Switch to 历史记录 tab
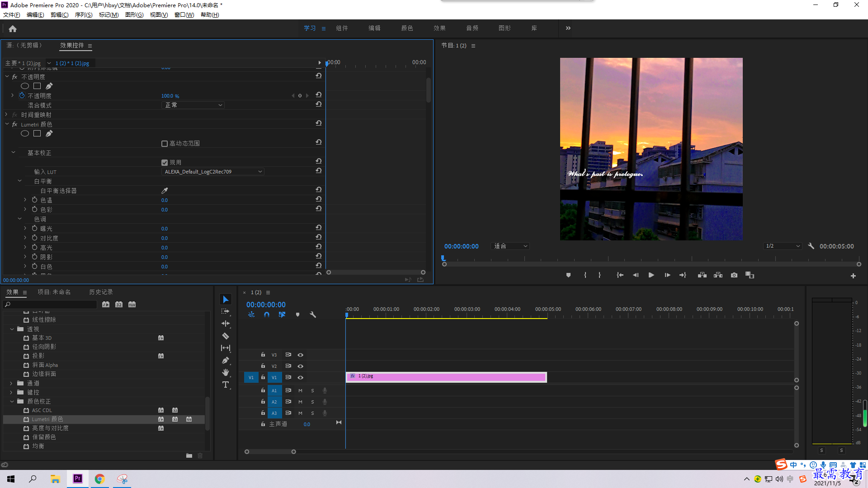This screenshot has height=488, width=868. coord(101,292)
